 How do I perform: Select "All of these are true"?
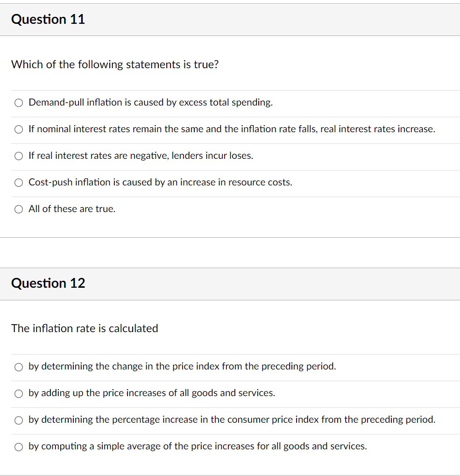[18, 209]
